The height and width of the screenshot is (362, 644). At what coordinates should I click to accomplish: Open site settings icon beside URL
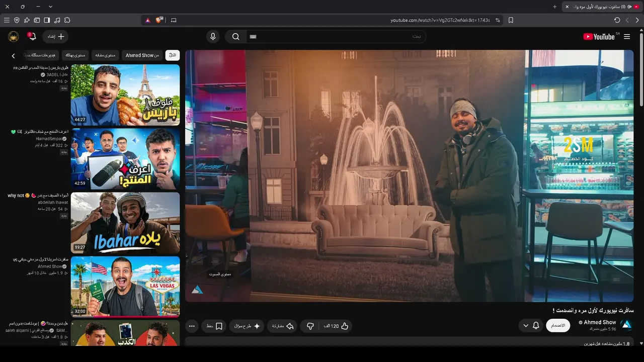click(x=498, y=20)
